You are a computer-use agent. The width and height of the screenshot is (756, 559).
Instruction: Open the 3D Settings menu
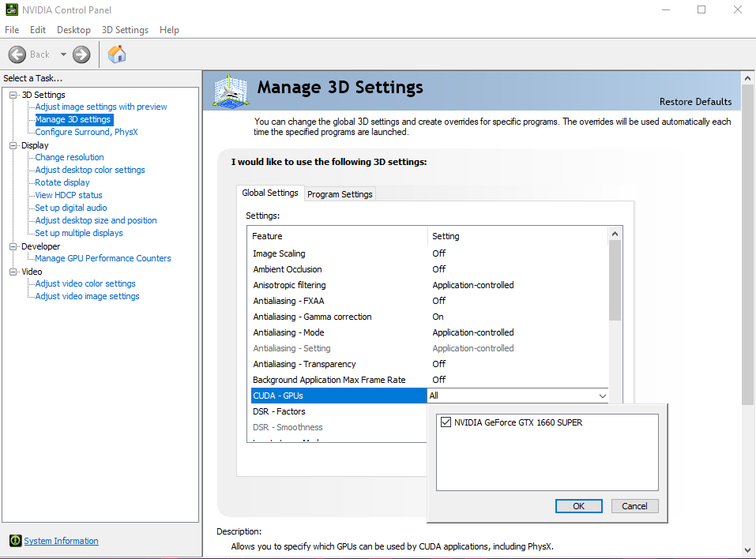(x=125, y=30)
